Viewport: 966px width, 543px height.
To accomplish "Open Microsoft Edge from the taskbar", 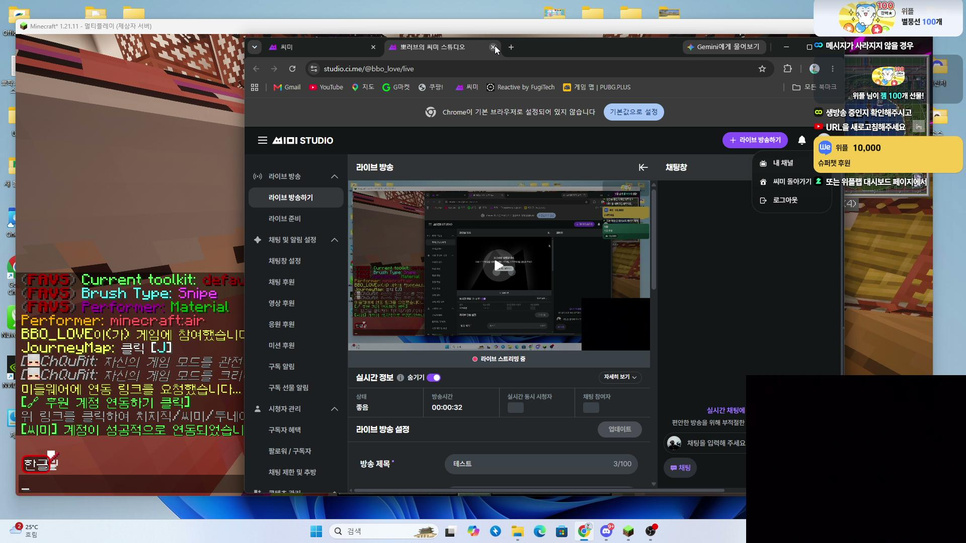I will click(539, 531).
